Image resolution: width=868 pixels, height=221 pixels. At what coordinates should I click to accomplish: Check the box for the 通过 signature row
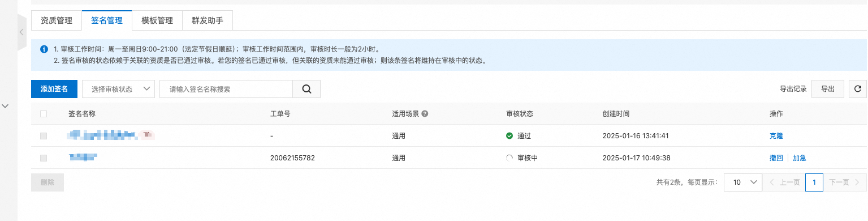pos(44,136)
